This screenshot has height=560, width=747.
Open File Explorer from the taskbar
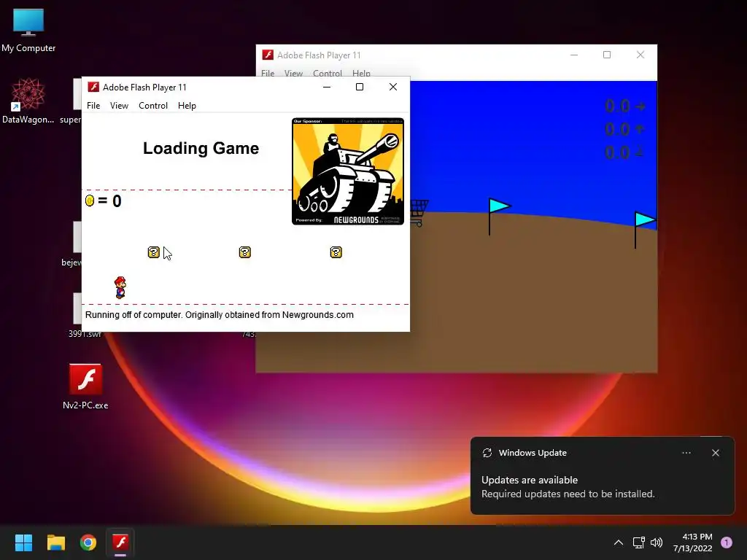(55, 542)
